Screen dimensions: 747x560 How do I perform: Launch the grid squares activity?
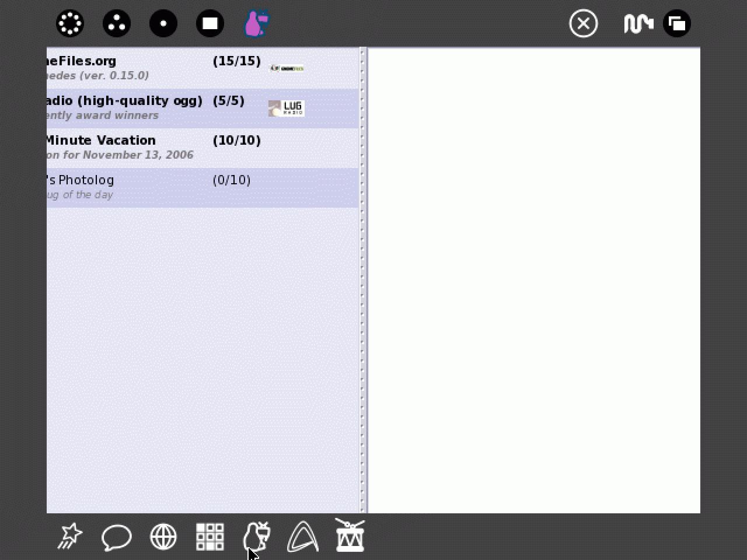[x=210, y=537]
